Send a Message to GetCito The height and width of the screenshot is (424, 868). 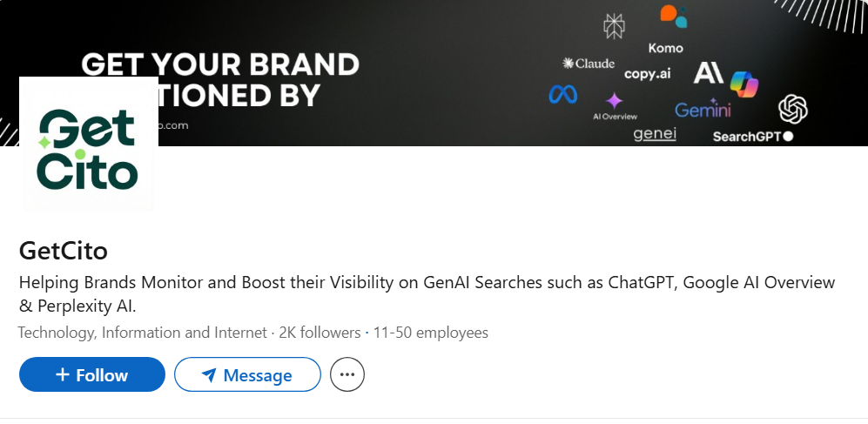(x=247, y=375)
